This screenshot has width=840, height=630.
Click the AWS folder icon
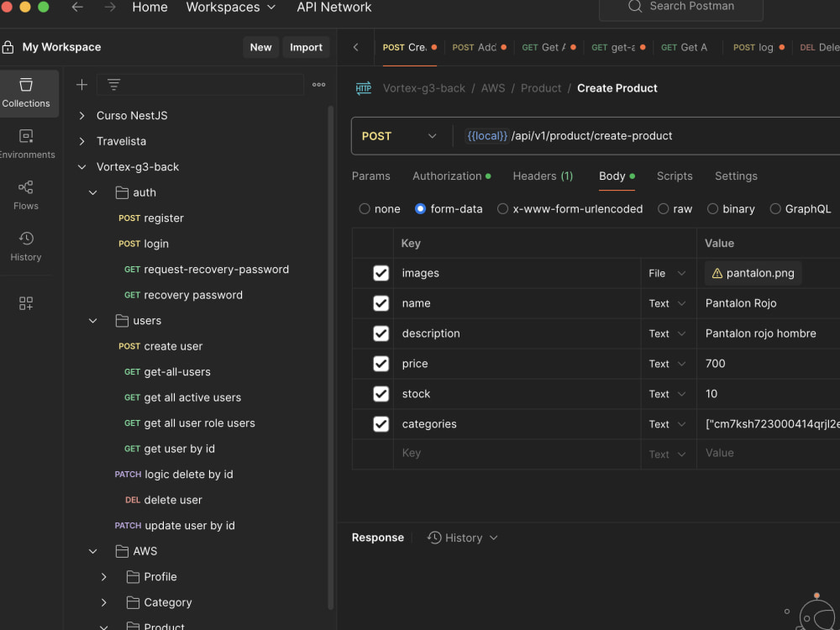(x=122, y=551)
